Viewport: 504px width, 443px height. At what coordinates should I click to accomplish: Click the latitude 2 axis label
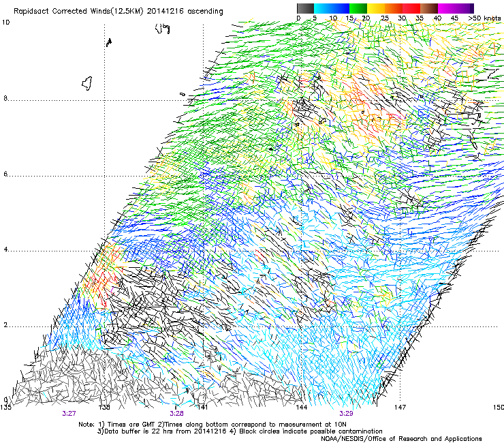point(5,325)
